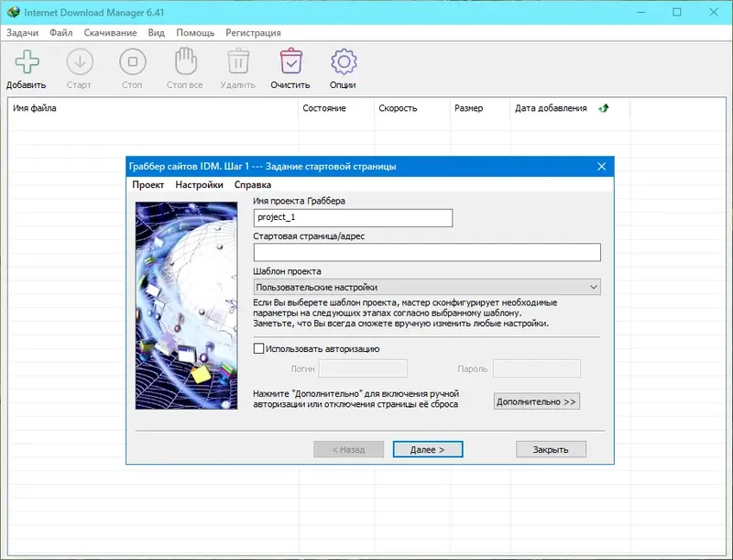Click the Стоп icon on the toolbar
This screenshot has width=733, height=560.
coord(131,64)
